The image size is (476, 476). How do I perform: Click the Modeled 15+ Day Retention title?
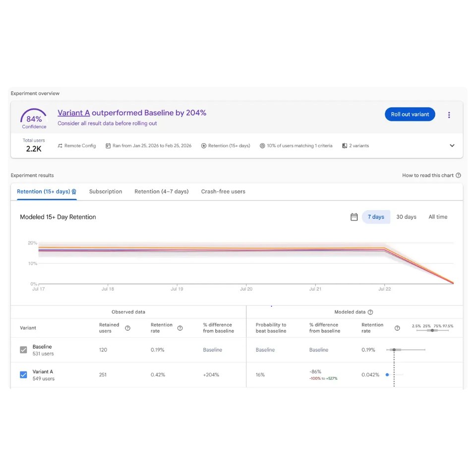[58, 217]
